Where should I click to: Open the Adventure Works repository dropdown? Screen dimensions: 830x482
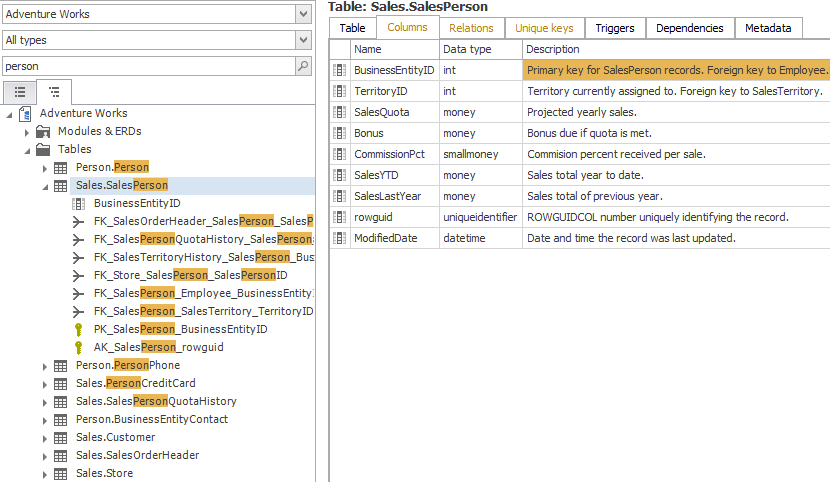[x=303, y=14]
